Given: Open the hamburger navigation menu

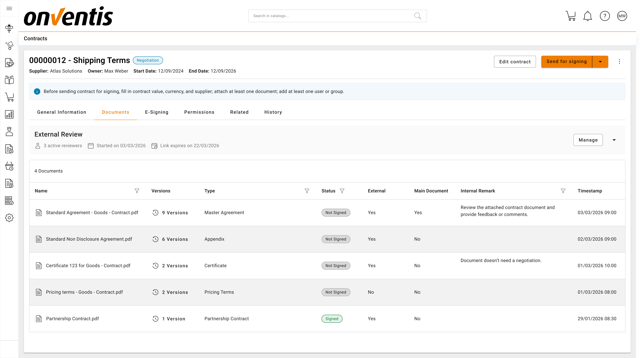Looking at the screenshot, I should (x=9, y=9).
